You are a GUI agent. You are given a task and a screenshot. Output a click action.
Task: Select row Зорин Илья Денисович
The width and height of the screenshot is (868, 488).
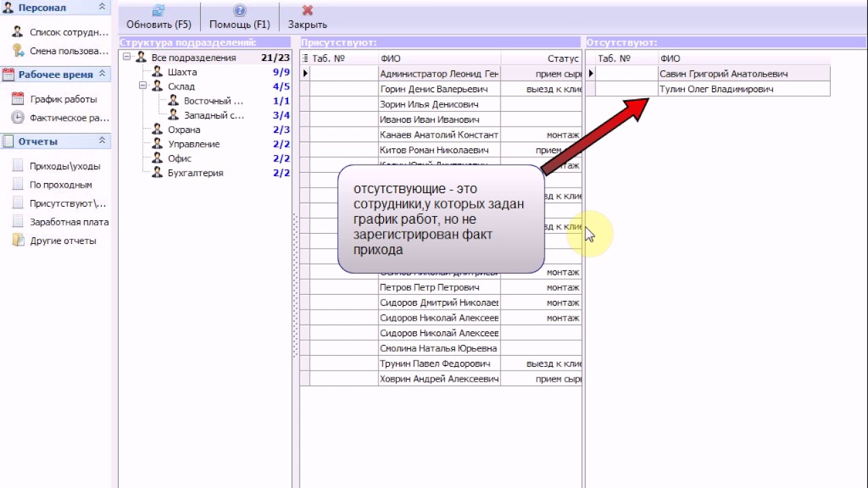(441, 104)
